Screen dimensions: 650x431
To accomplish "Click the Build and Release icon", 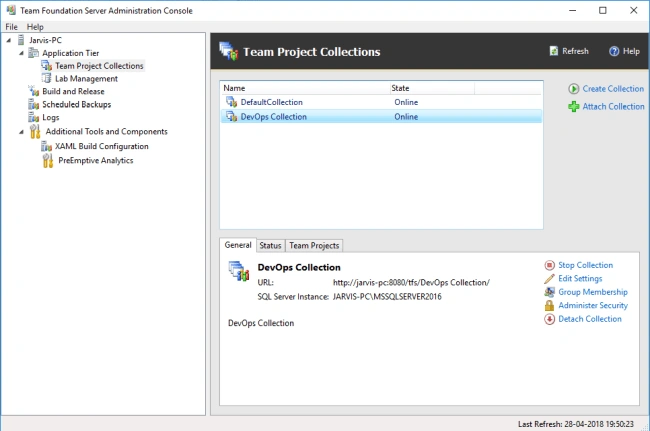I will pyautogui.click(x=33, y=91).
